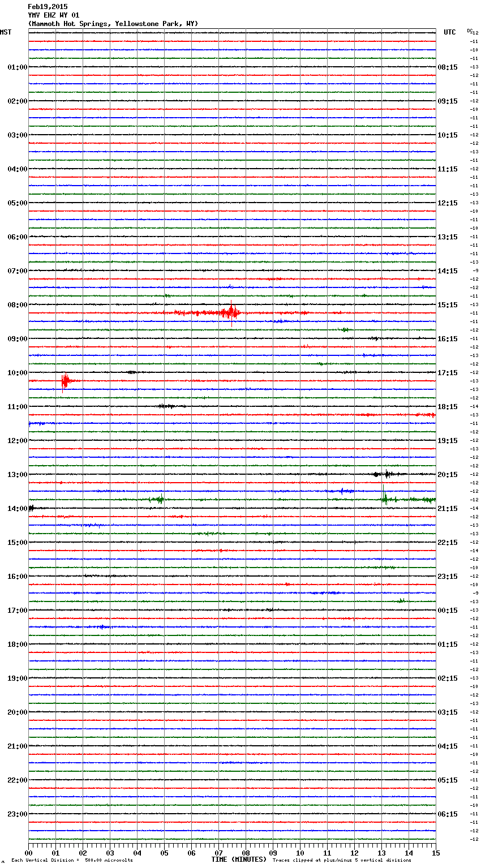Click the 00:15 UTC time label

448,611
